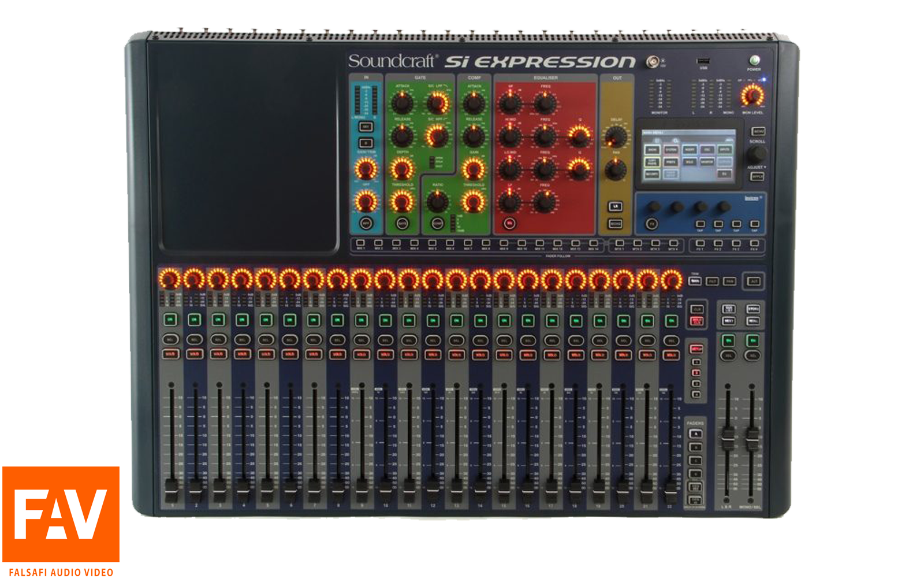This screenshot has height=578, width=924.
Task: Open MONITOR on the touchscreen menu
Action: (x=707, y=162)
